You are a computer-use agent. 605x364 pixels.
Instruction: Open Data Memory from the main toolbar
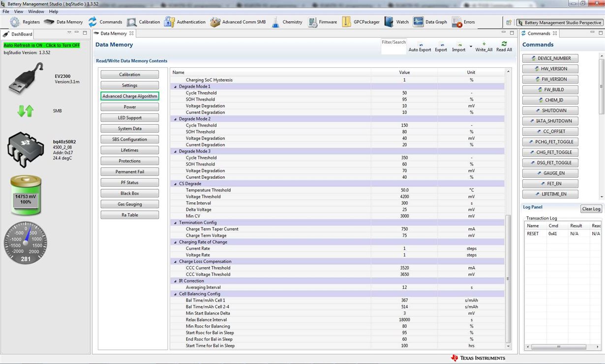pos(63,22)
